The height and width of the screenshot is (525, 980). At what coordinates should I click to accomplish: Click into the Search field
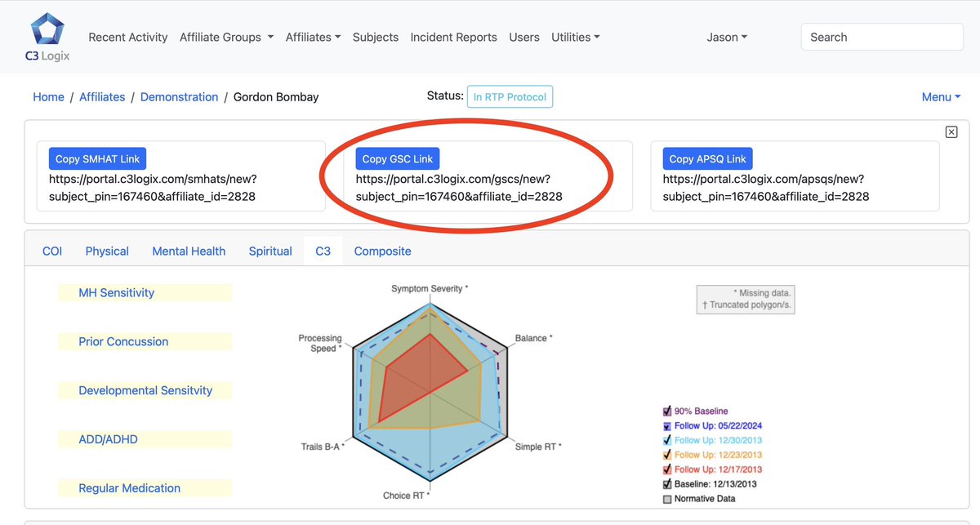(x=882, y=37)
